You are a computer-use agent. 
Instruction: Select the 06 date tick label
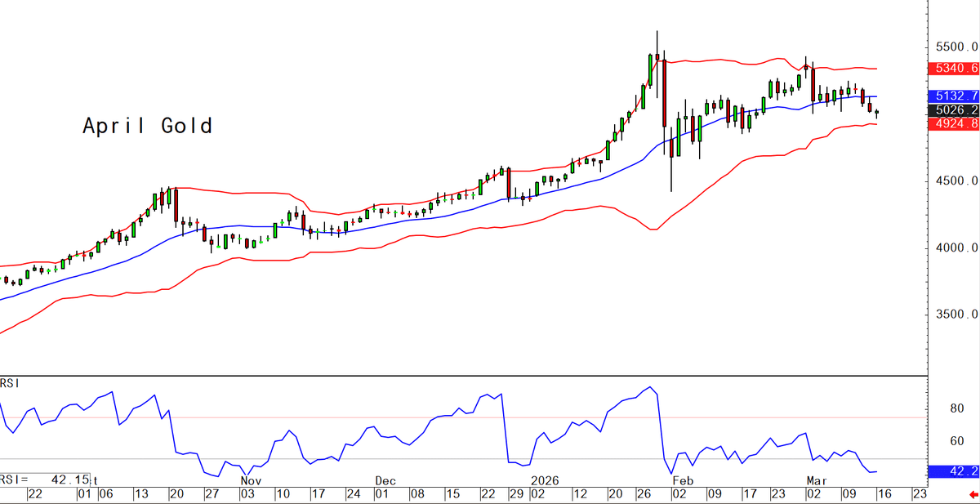pyautogui.click(x=107, y=495)
